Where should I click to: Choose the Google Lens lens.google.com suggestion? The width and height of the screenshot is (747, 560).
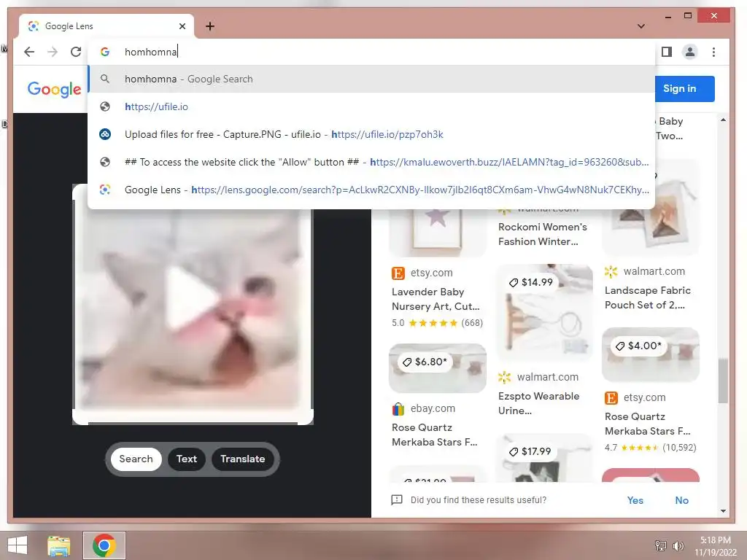371,190
